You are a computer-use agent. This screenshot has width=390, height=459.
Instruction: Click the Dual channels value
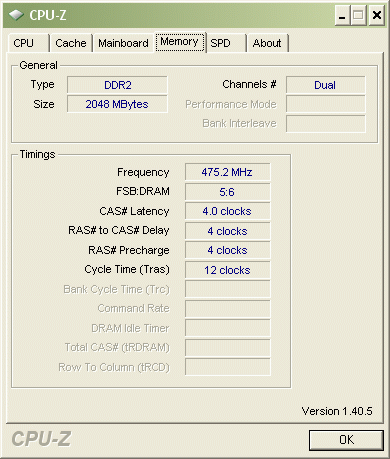click(x=325, y=85)
